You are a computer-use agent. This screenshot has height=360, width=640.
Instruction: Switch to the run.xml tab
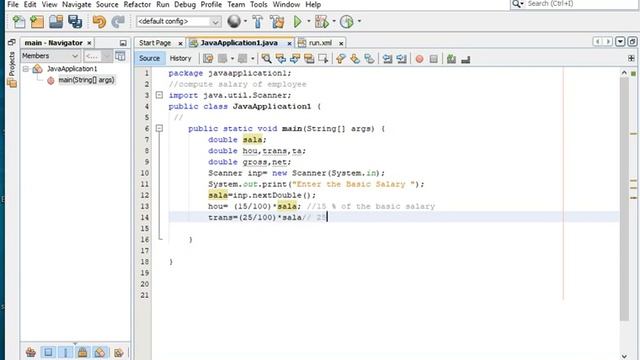[320, 43]
